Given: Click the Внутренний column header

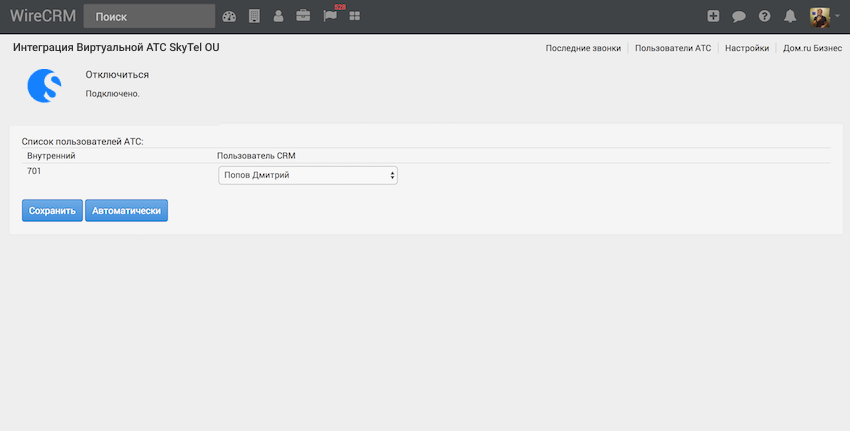Looking at the screenshot, I should 51,156.
